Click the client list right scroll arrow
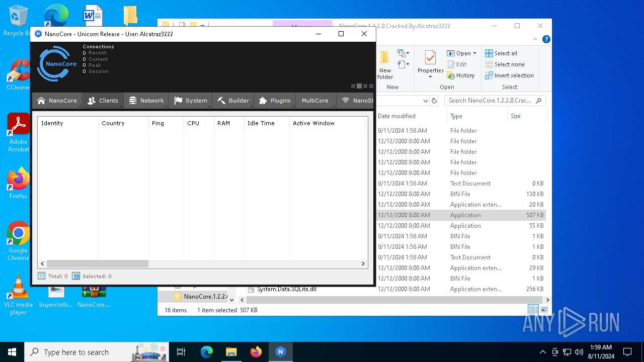This screenshot has height=362, width=644. tap(363, 263)
